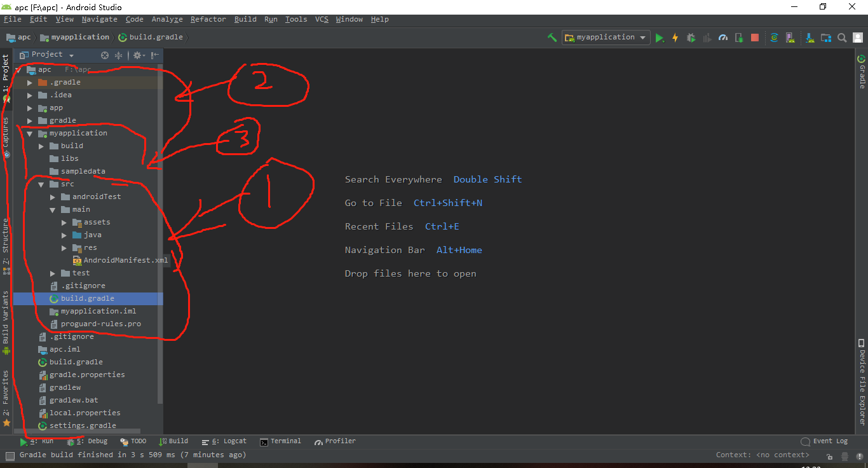Open the SDK Manager download icon

pyautogui.click(x=810, y=38)
